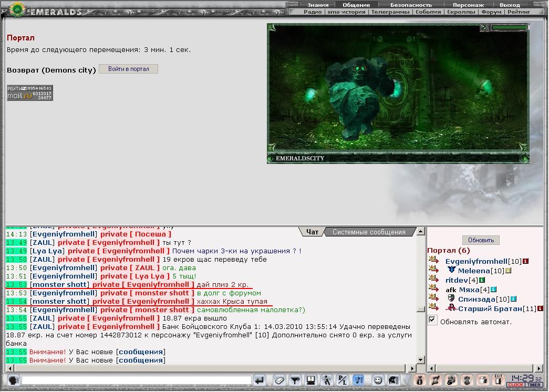
Task: Click the mail.ru rating counter banner
Action: [30, 93]
